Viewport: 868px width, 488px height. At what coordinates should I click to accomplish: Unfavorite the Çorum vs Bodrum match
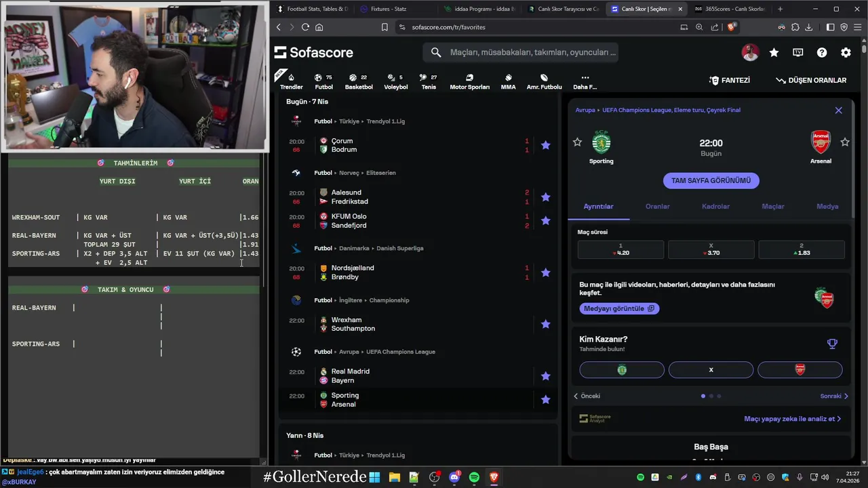[x=545, y=145]
